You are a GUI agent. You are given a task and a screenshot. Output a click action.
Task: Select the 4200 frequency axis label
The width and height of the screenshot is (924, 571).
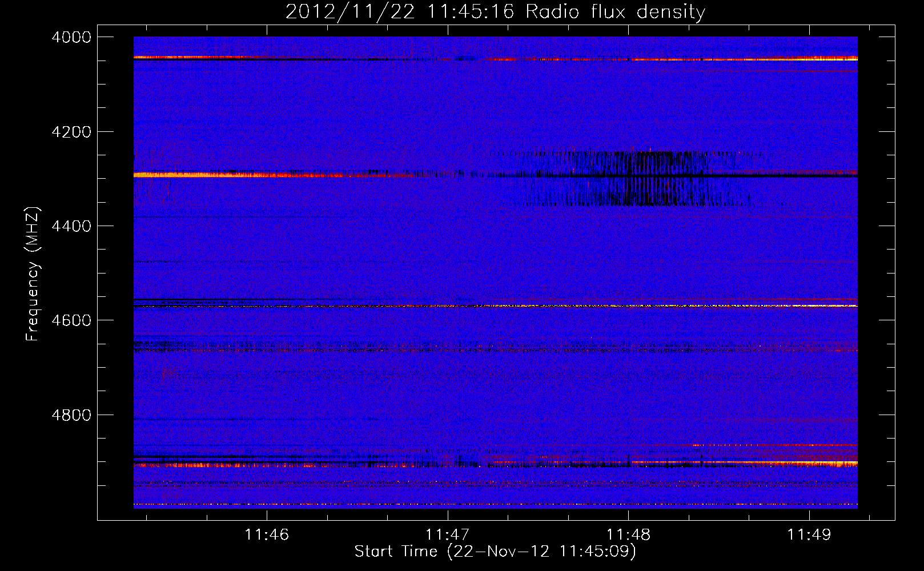click(x=71, y=132)
